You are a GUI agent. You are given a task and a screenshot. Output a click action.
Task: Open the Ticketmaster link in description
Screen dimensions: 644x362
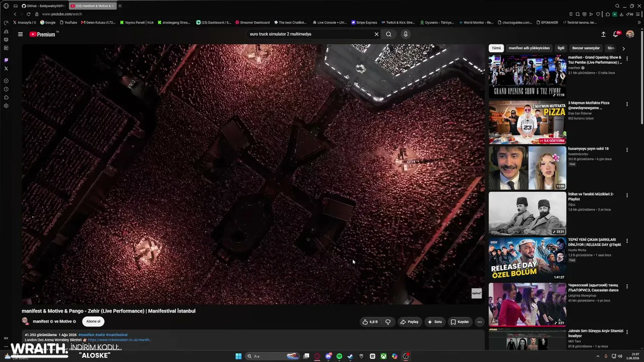pos(120,340)
